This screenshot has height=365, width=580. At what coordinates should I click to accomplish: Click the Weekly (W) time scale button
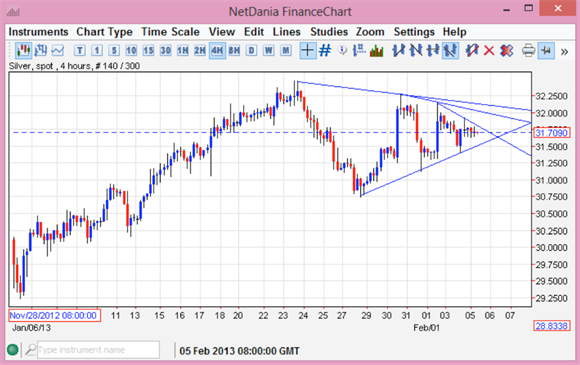click(x=269, y=50)
